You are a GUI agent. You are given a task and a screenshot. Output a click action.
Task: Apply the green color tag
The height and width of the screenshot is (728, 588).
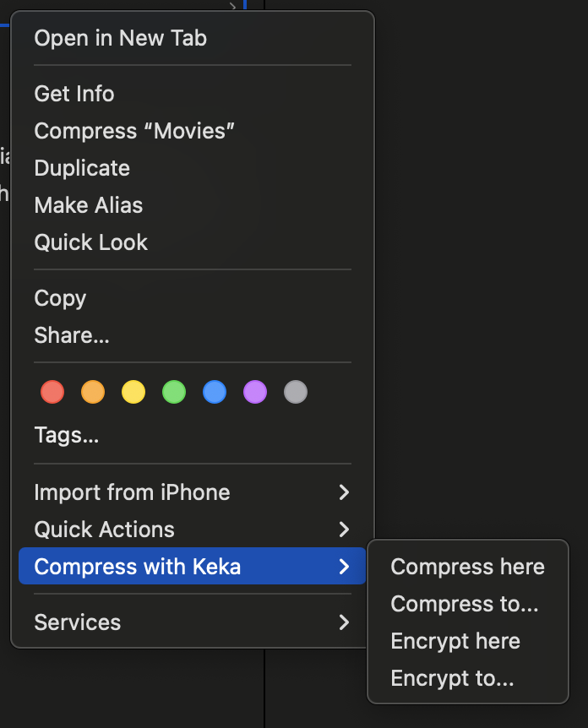pos(174,392)
